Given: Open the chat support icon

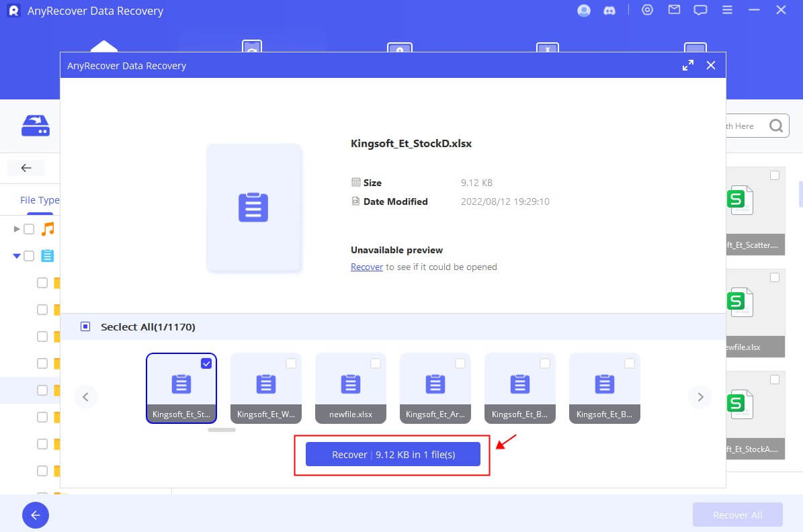Looking at the screenshot, I should [x=701, y=10].
